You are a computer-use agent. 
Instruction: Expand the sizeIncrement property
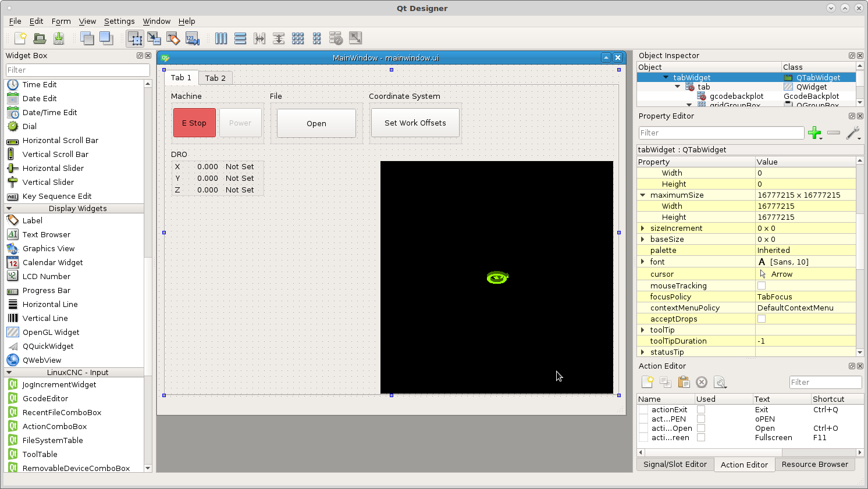(x=643, y=229)
